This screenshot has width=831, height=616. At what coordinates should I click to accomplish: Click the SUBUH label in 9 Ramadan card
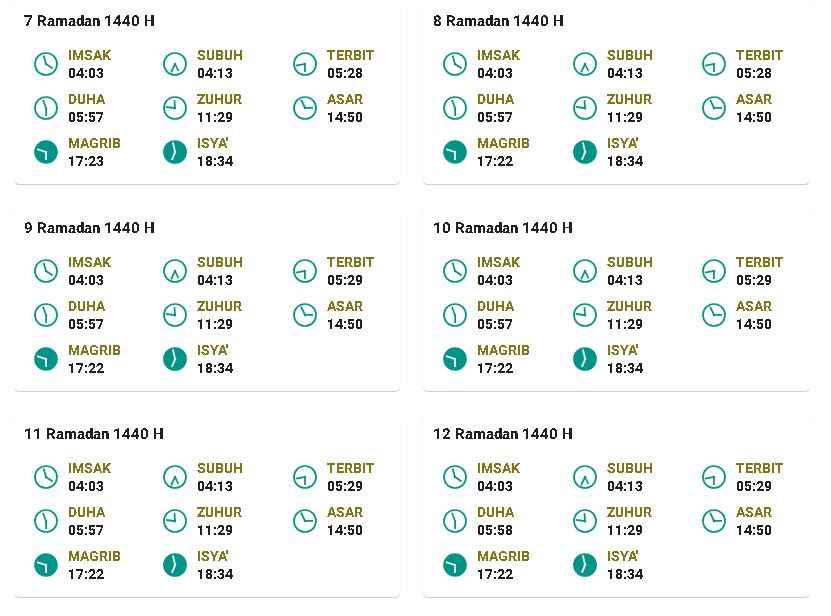tap(220, 262)
